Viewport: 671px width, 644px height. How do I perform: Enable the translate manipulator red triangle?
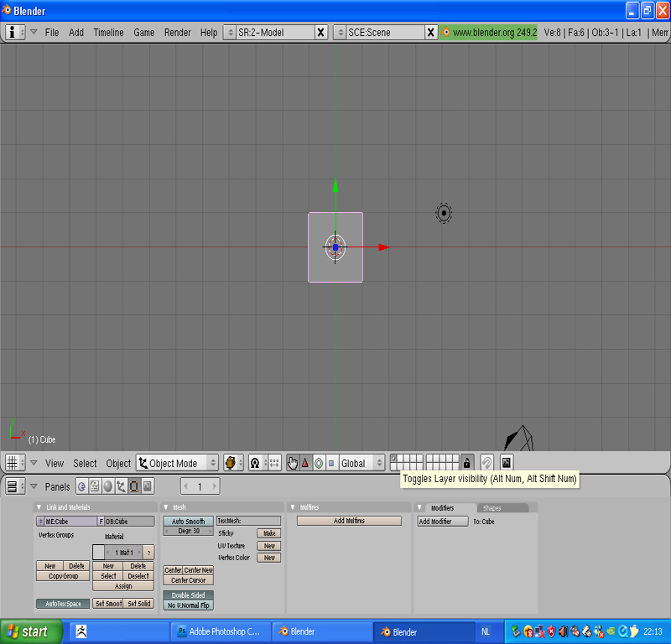pyautogui.click(x=305, y=463)
